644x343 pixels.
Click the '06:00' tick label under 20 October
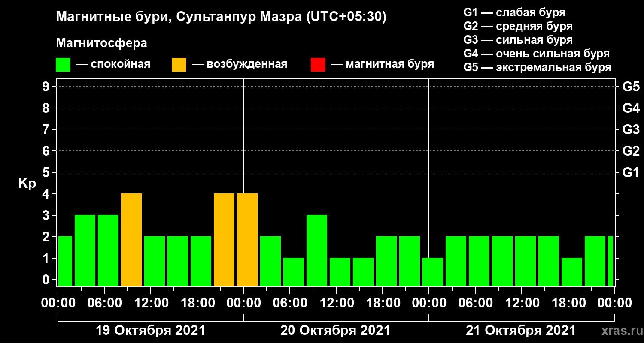(290, 303)
